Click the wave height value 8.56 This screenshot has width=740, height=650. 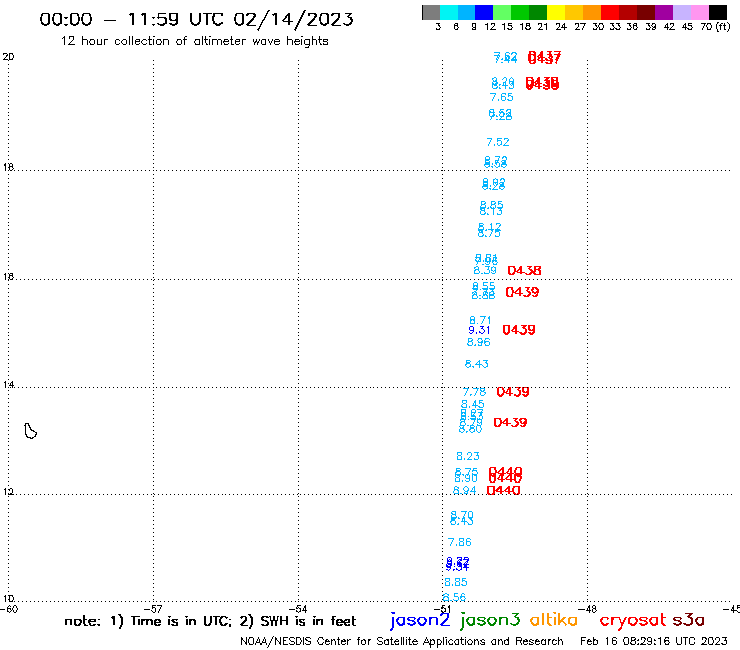(454, 597)
